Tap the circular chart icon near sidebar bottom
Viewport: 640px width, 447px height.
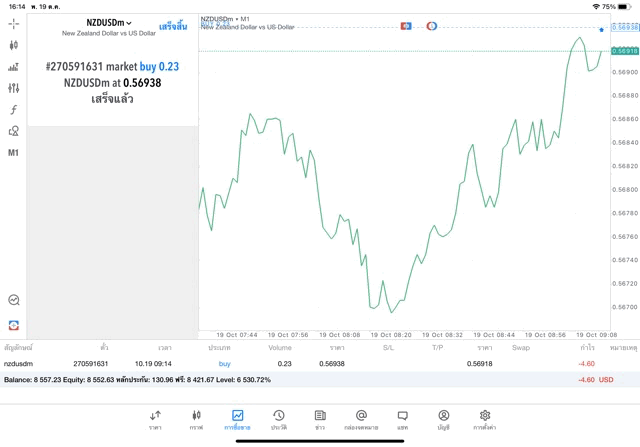(13, 300)
